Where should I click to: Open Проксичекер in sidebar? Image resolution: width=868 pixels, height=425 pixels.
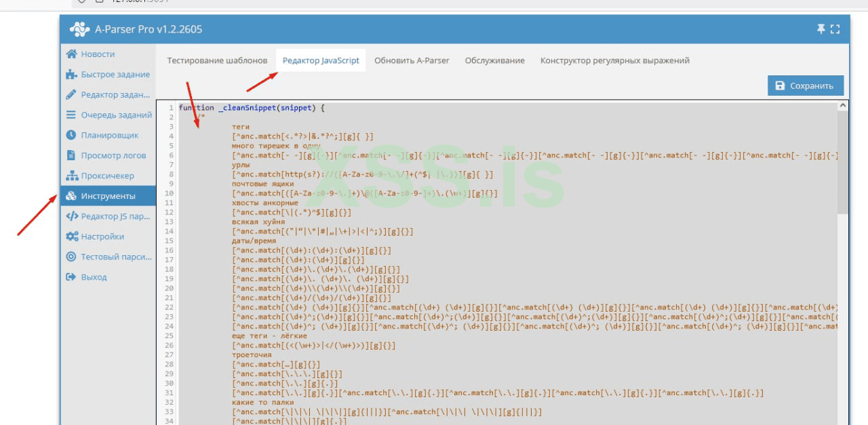pyautogui.click(x=108, y=176)
